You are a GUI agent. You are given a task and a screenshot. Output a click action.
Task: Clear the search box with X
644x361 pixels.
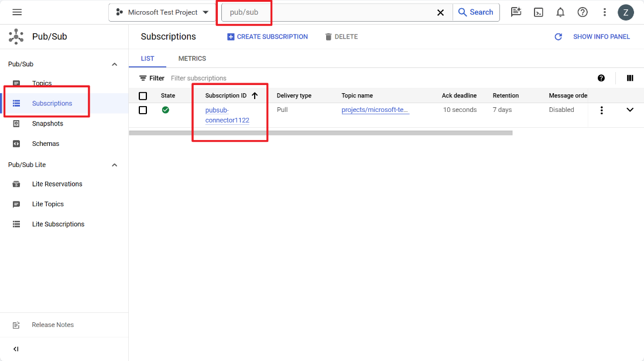click(x=440, y=12)
